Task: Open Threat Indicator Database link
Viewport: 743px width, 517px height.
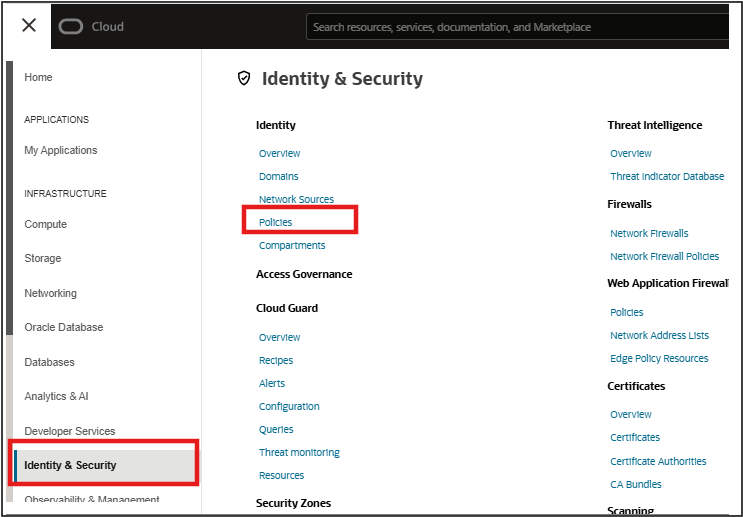Action: (667, 176)
